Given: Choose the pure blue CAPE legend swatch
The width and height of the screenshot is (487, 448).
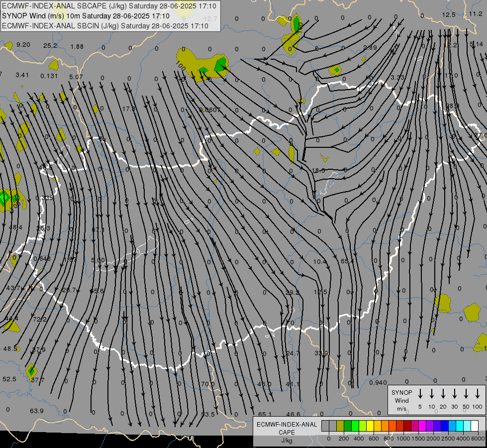Looking at the screenshot, I should point(444,426).
